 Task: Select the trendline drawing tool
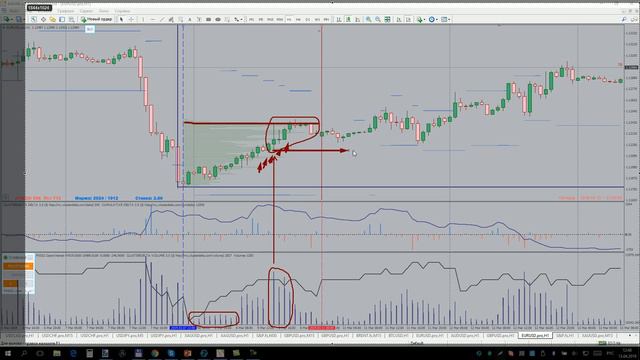click(162, 19)
